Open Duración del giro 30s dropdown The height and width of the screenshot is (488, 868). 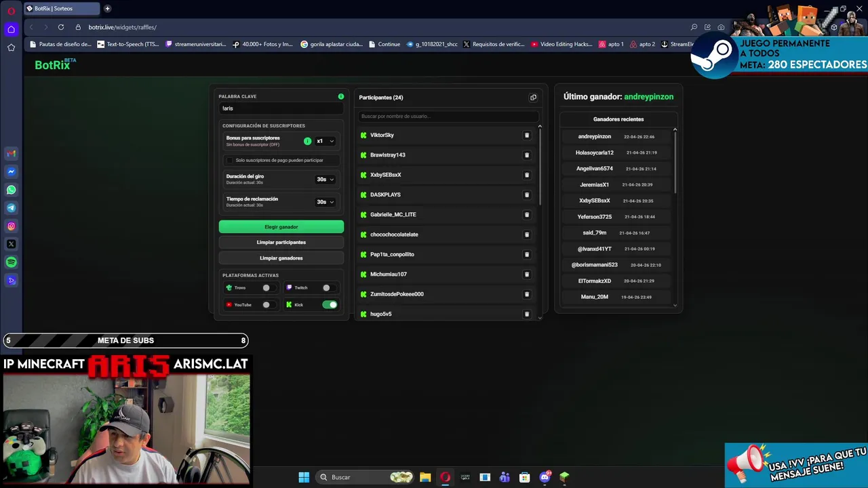(325, 180)
